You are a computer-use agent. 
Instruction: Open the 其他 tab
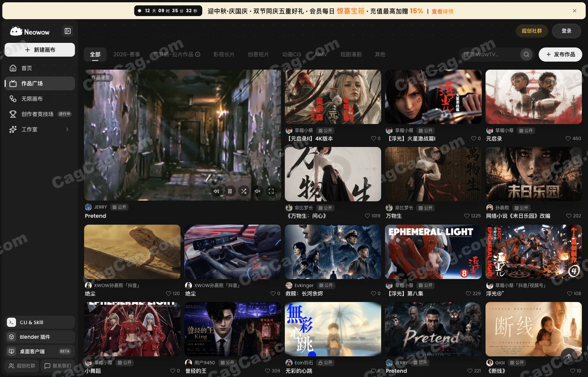click(x=380, y=55)
